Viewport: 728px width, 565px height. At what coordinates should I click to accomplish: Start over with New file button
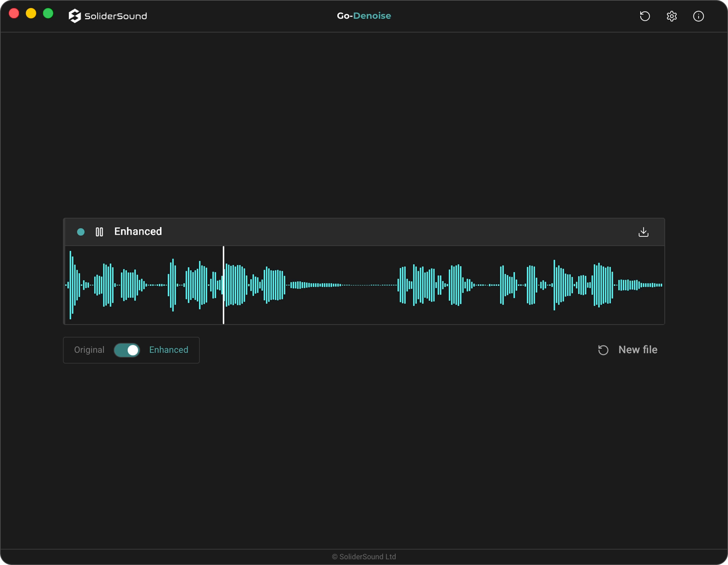[x=627, y=350]
